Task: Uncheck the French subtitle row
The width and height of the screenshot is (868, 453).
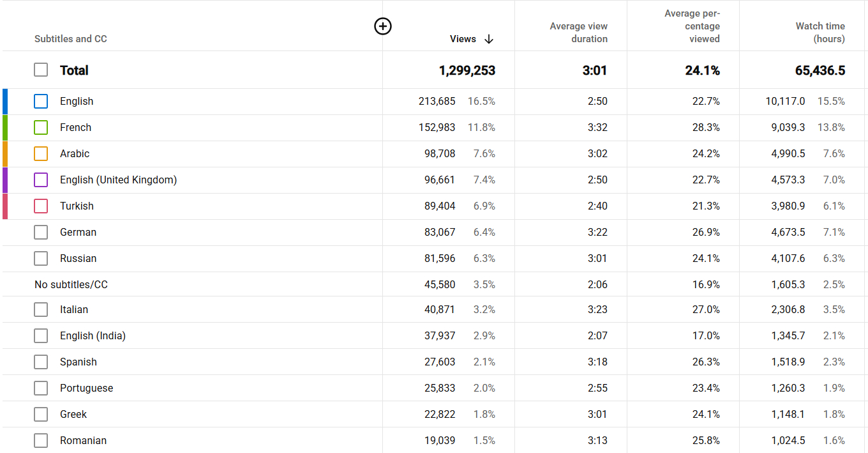Action: [41, 127]
